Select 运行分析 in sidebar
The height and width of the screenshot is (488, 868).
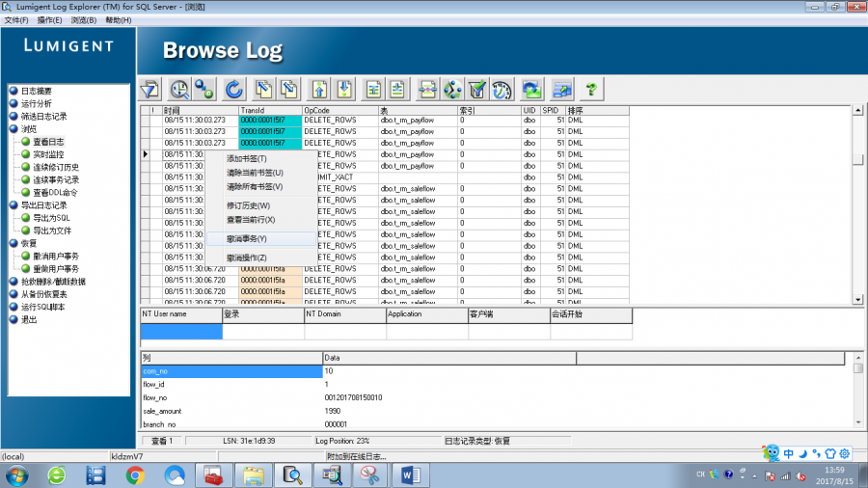click(x=36, y=103)
